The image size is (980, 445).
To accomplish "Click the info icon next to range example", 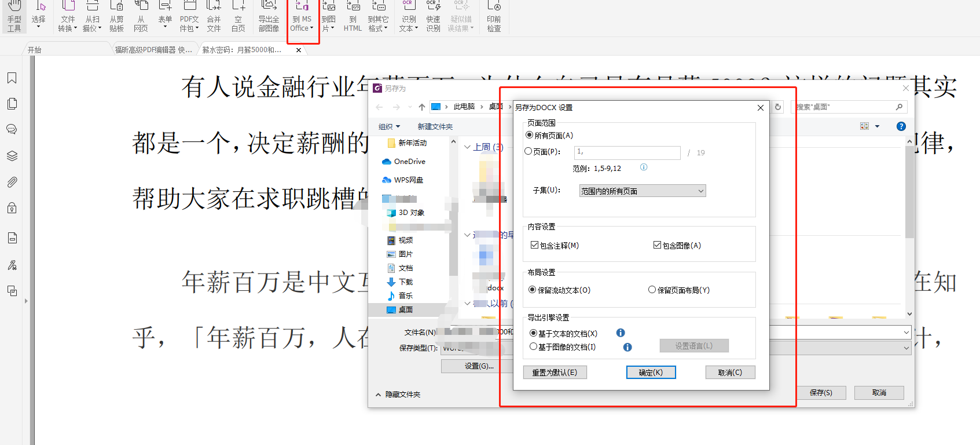I will [x=644, y=167].
